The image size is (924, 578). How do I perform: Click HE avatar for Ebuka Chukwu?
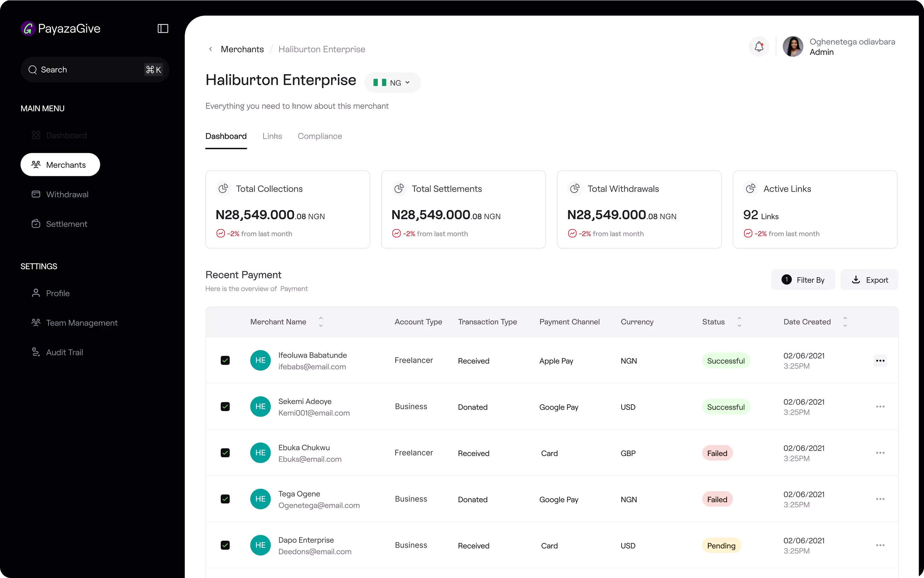(260, 453)
